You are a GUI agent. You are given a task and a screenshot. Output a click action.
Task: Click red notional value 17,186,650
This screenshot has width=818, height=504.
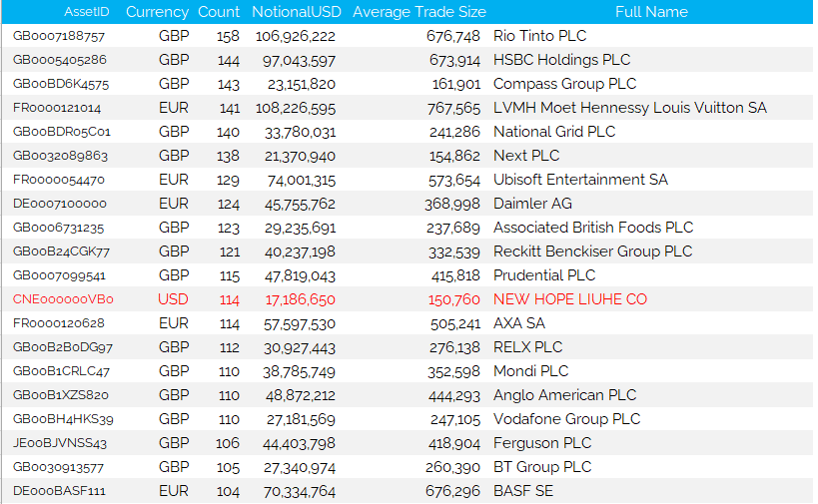(x=301, y=300)
